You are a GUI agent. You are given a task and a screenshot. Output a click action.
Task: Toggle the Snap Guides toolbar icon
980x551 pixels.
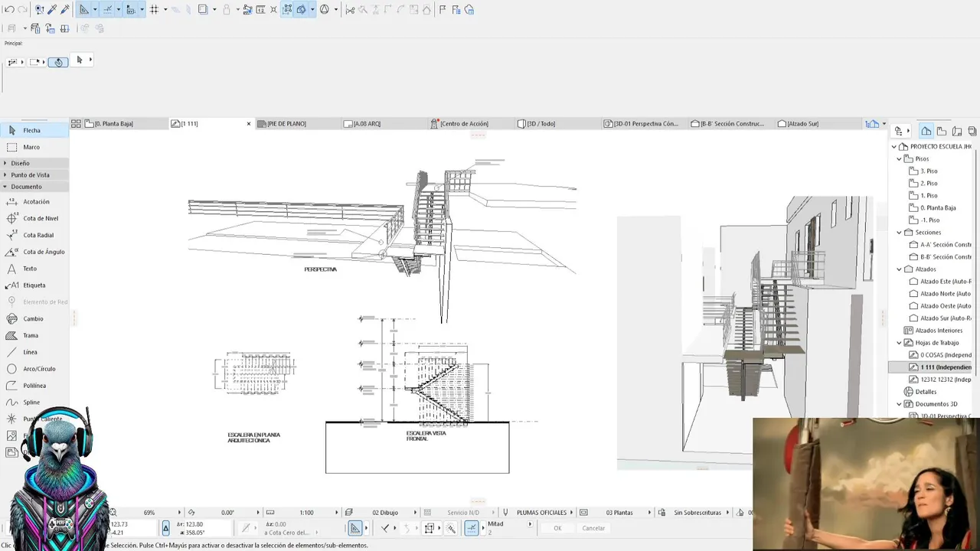107,10
